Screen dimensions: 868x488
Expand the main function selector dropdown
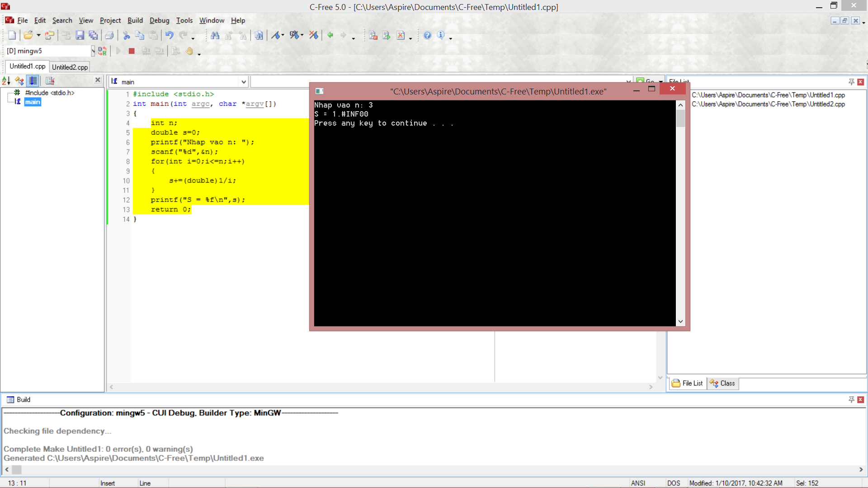244,82
